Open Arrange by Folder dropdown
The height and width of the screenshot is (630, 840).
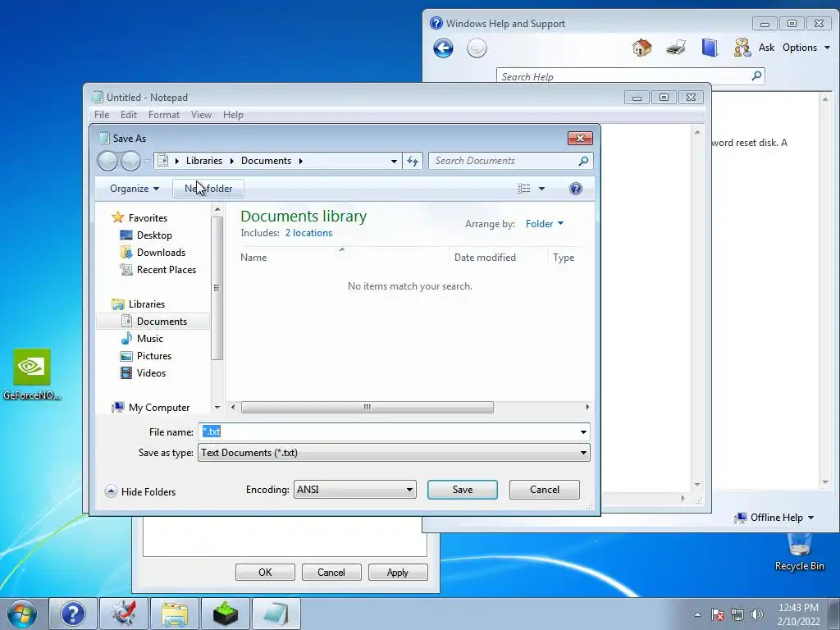coord(545,224)
